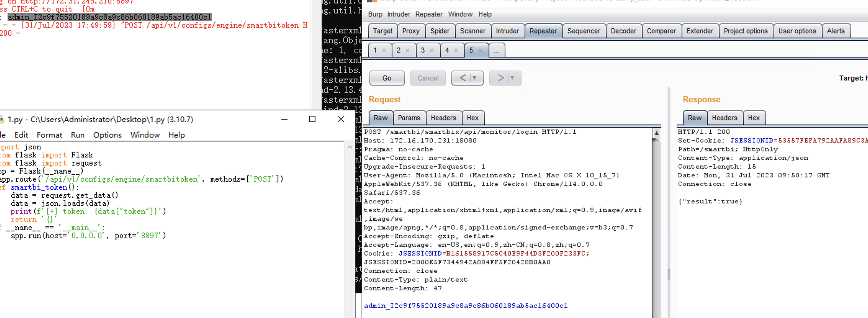Open the Help menu in 1.py IDLE window
The image size is (868, 318).
pyautogui.click(x=177, y=135)
